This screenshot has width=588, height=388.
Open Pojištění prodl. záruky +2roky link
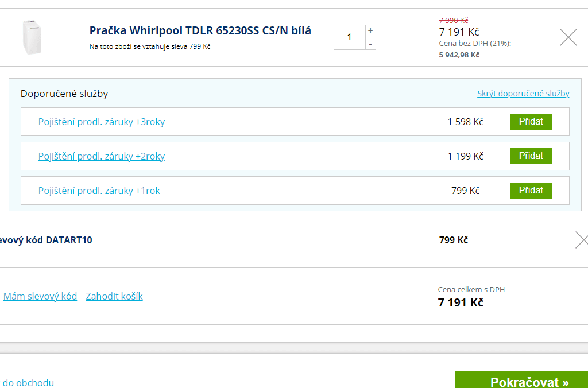(101, 156)
